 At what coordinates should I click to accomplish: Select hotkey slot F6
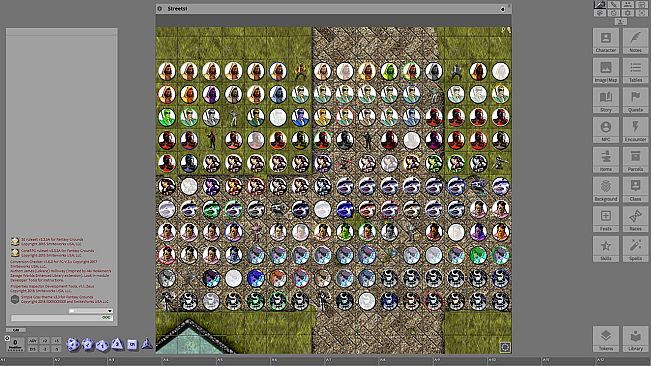[298, 361]
